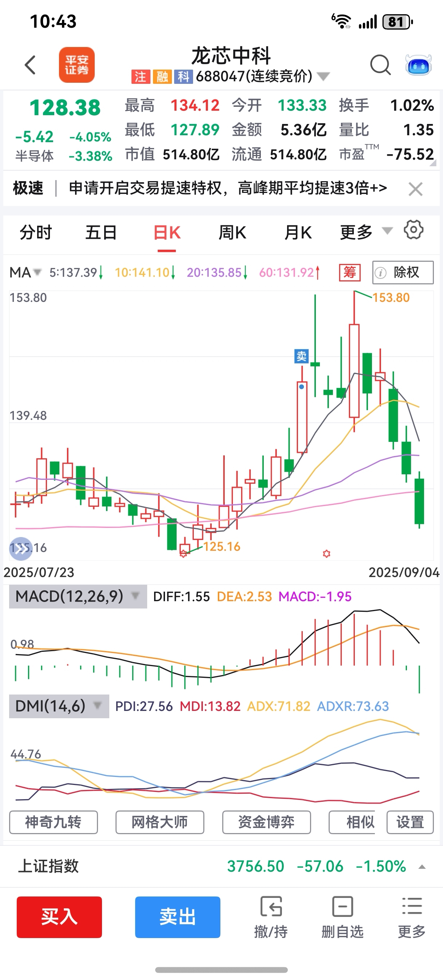Expand the 上证指数 index panel arrow
443x980 pixels.
pyautogui.click(x=422, y=867)
